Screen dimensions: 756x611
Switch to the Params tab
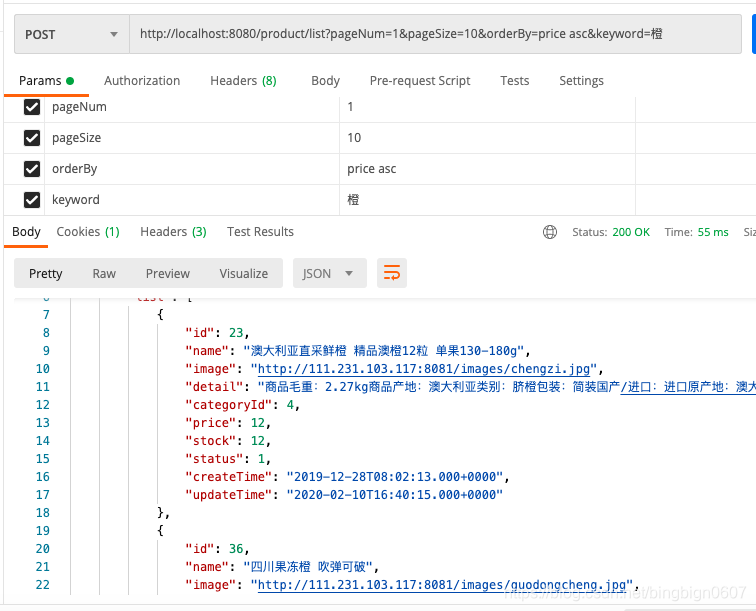[x=46, y=81]
